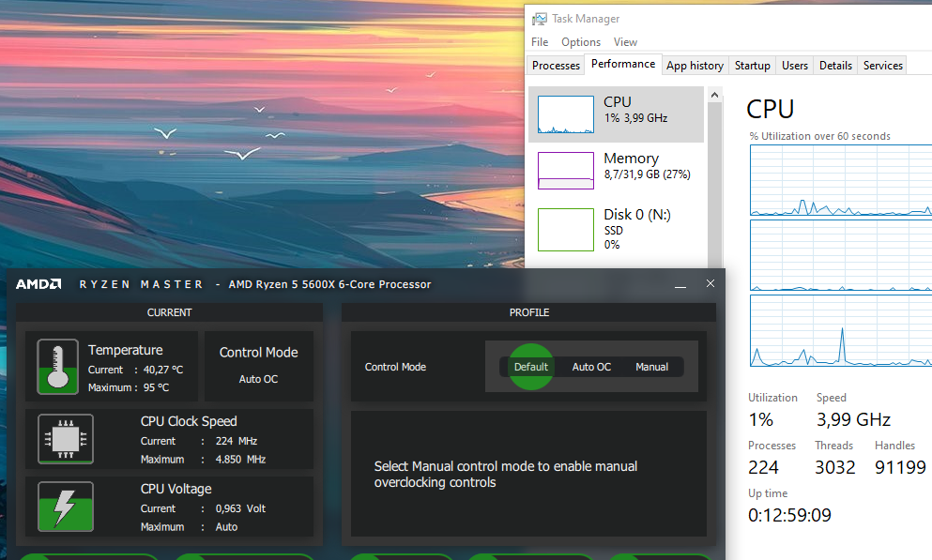Click the CURRENT section header in Ryzen Master
Viewport: 932px width, 560px height.
(169, 312)
